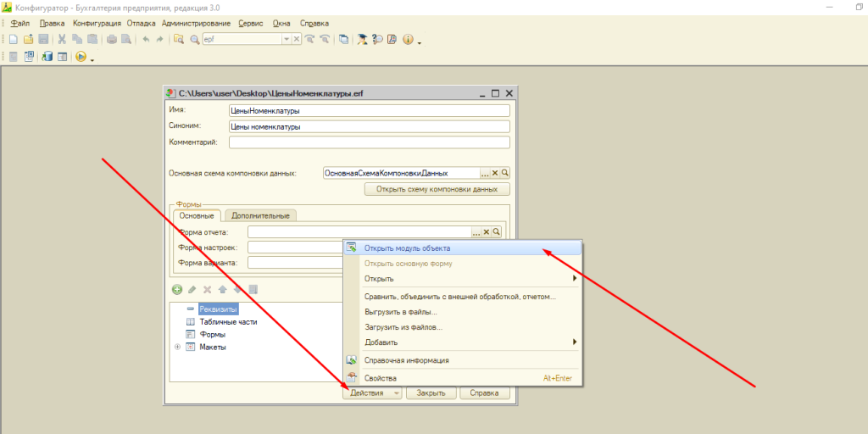Click the Open file folder icon
Image resolution: width=868 pixels, height=434 pixels.
pyautogui.click(x=28, y=40)
